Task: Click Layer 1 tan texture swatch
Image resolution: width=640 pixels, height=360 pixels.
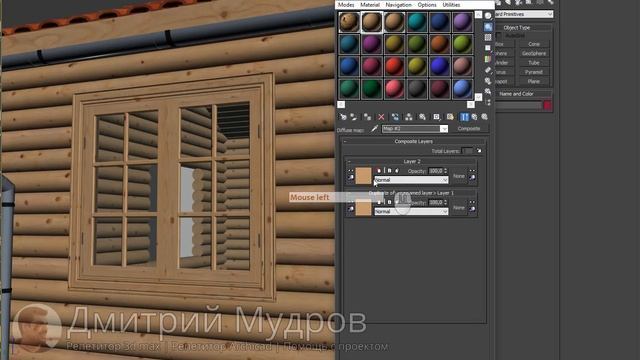Action: click(x=363, y=207)
